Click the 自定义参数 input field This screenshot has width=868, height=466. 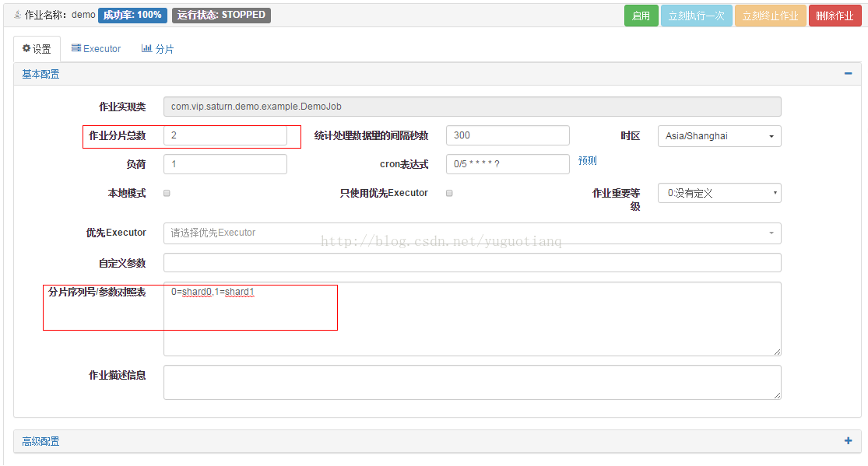pos(473,262)
